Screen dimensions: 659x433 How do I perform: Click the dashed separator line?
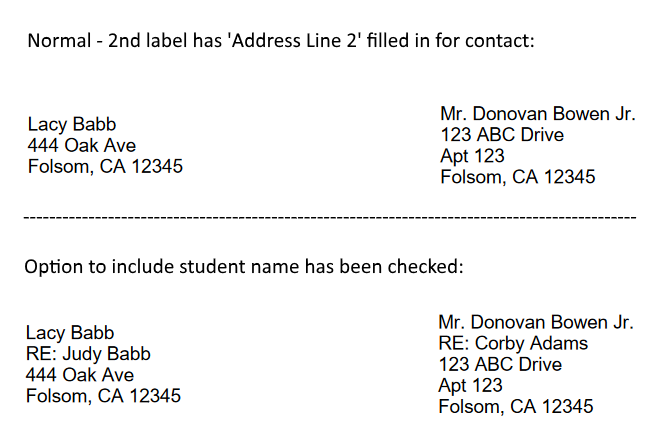click(x=330, y=217)
